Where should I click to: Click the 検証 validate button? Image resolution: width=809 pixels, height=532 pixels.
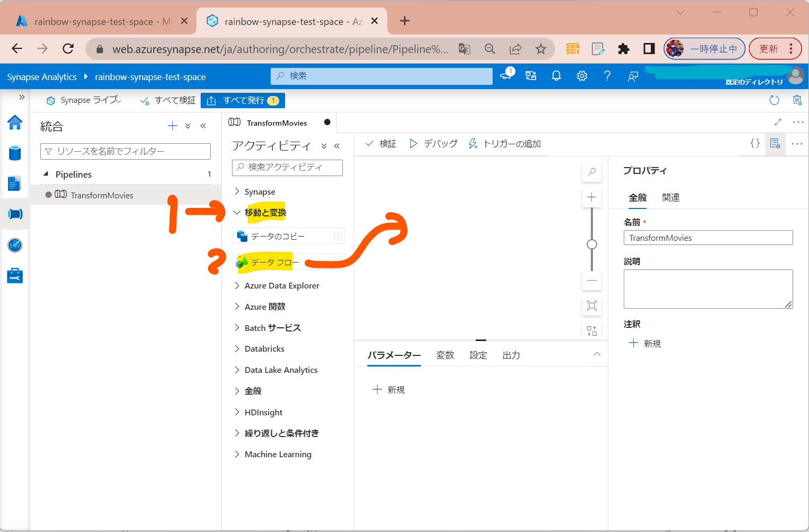[x=381, y=144]
